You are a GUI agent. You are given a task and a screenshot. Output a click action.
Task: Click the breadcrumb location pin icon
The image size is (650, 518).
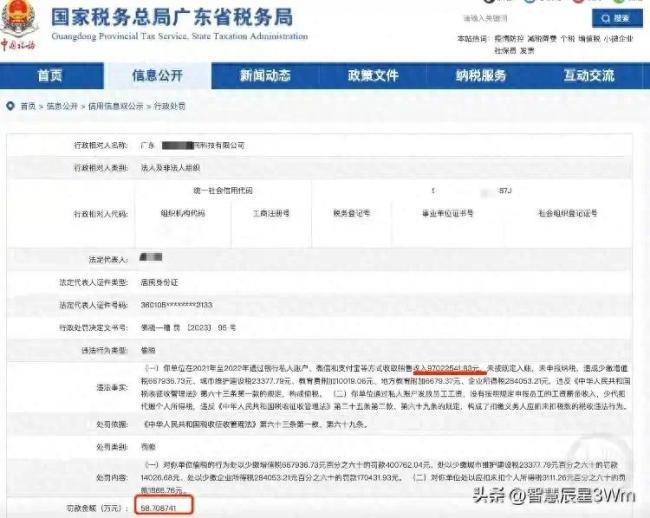point(10,105)
